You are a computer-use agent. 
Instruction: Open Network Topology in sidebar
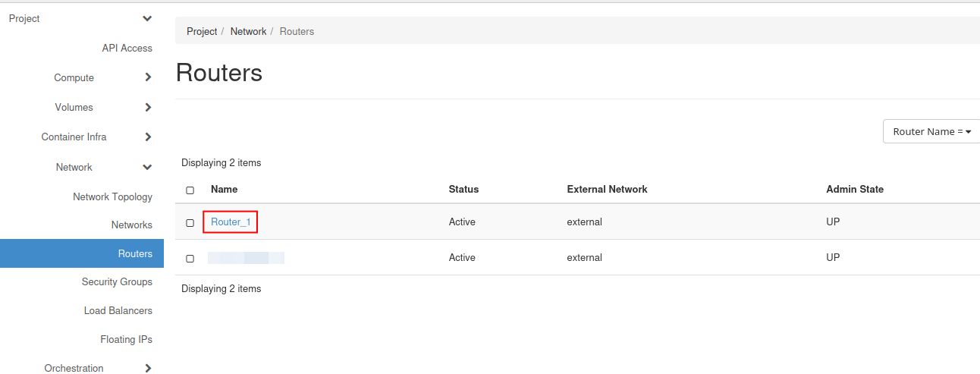[x=112, y=196]
